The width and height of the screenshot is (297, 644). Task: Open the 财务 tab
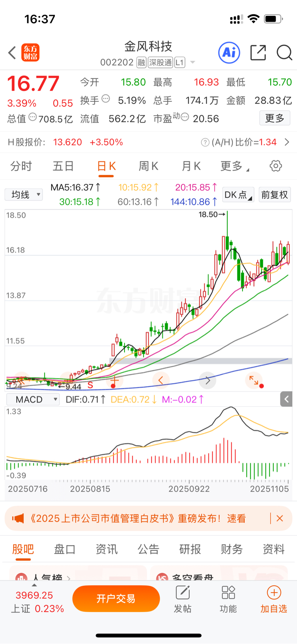click(232, 549)
